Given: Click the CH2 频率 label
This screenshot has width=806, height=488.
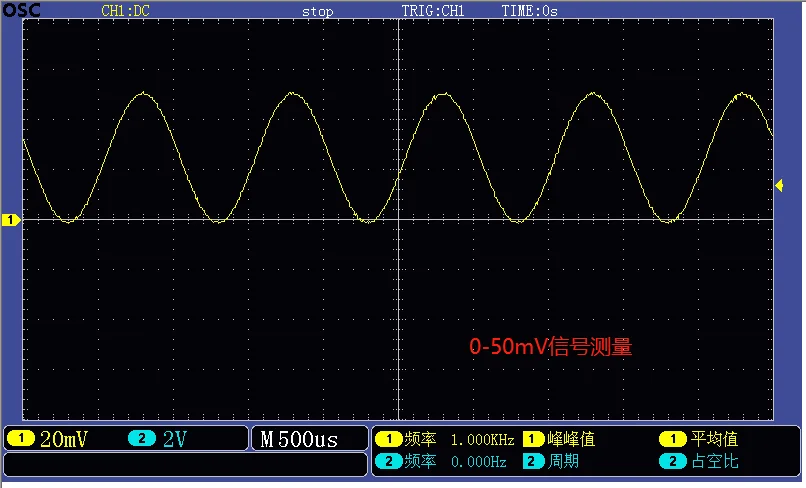Looking at the screenshot, I should point(420,461).
